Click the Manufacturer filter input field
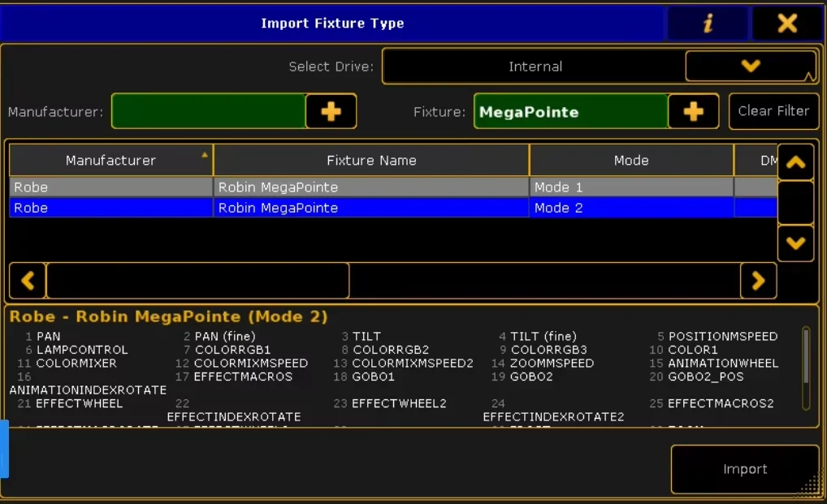The height and width of the screenshot is (504, 827). [x=208, y=112]
